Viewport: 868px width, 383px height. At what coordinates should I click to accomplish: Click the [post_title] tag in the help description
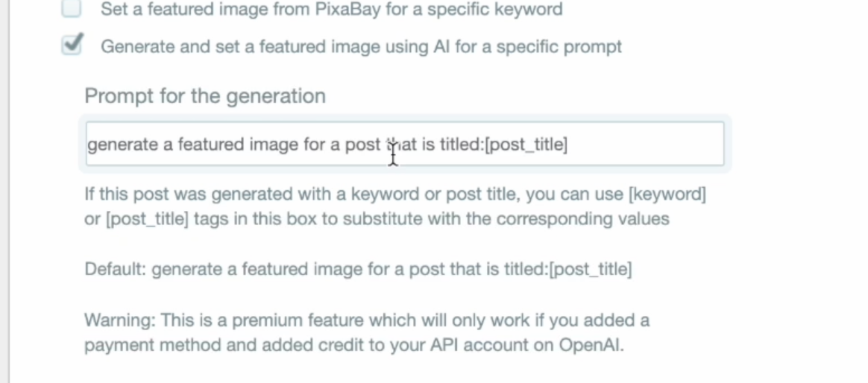pyautogui.click(x=148, y=220)
